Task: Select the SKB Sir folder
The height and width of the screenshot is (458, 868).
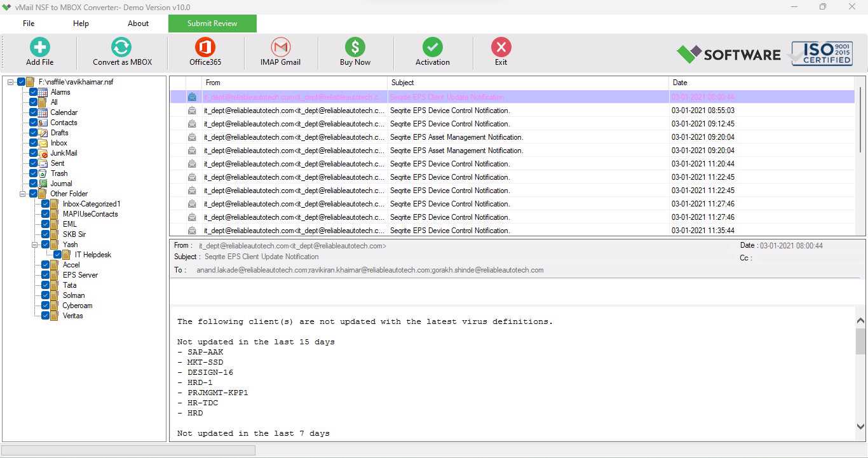Action: [74, 234]
